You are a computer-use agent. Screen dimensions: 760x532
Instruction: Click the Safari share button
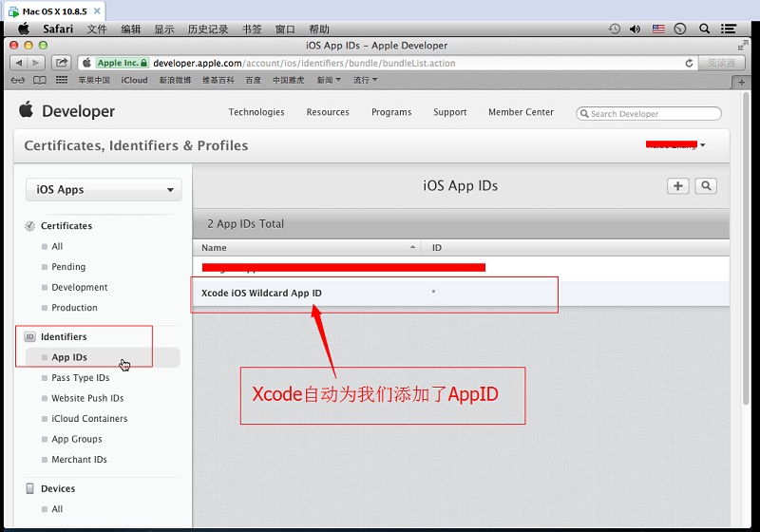pyautogui.click(x=61, y=63)
